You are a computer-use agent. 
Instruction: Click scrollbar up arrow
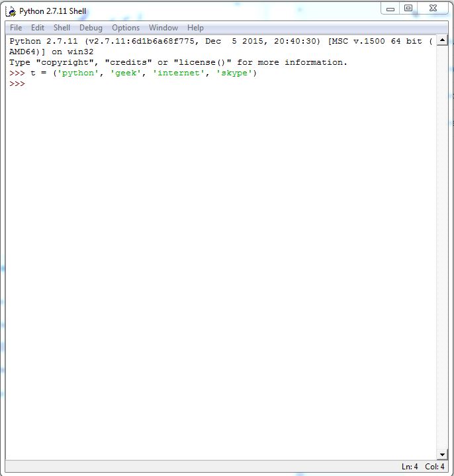[442, 40]
